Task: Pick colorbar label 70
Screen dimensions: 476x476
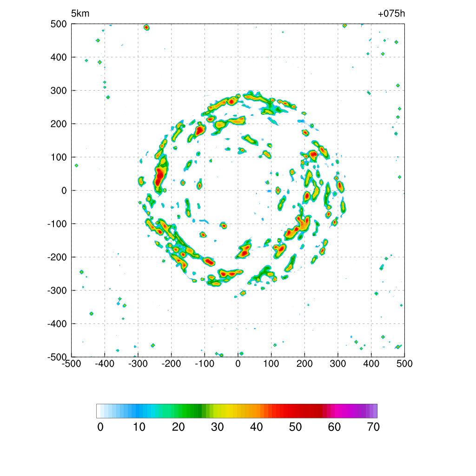Action: [x=373, y=427]
